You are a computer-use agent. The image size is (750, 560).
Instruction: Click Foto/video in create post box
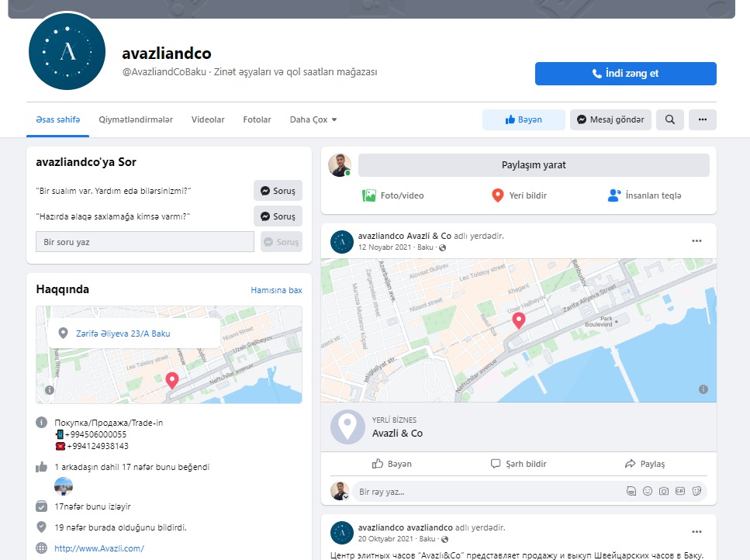click(392, 195)
